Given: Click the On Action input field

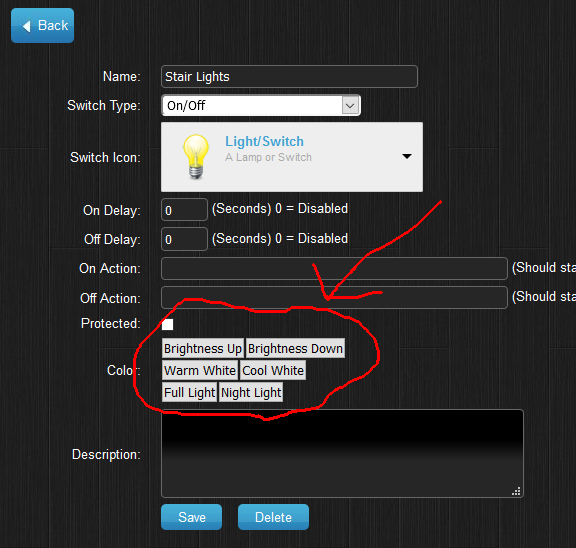Looking at the screenshot, I should [334, 268].
